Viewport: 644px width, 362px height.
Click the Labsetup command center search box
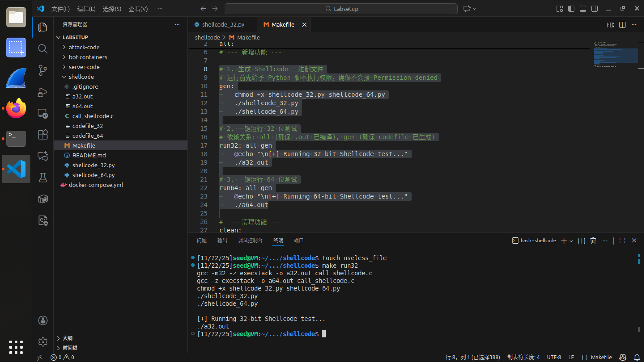[x=341, y=9]
